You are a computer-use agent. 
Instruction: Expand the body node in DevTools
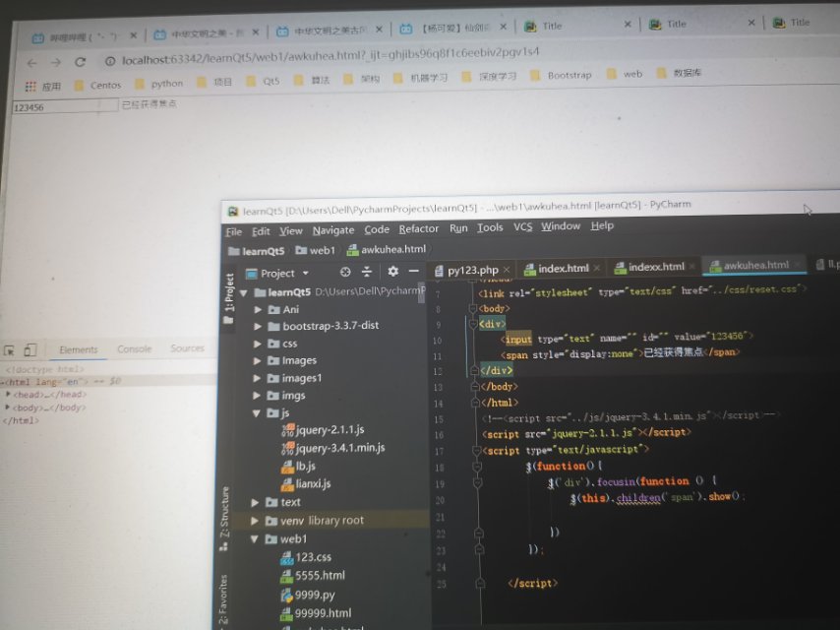click(x=8, y=407)
